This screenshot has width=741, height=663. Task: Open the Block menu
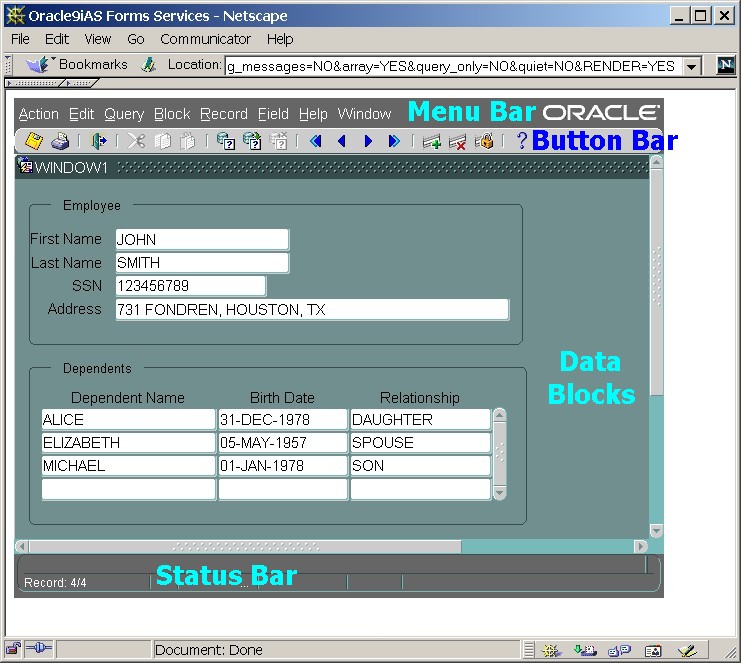click(172, 114)
